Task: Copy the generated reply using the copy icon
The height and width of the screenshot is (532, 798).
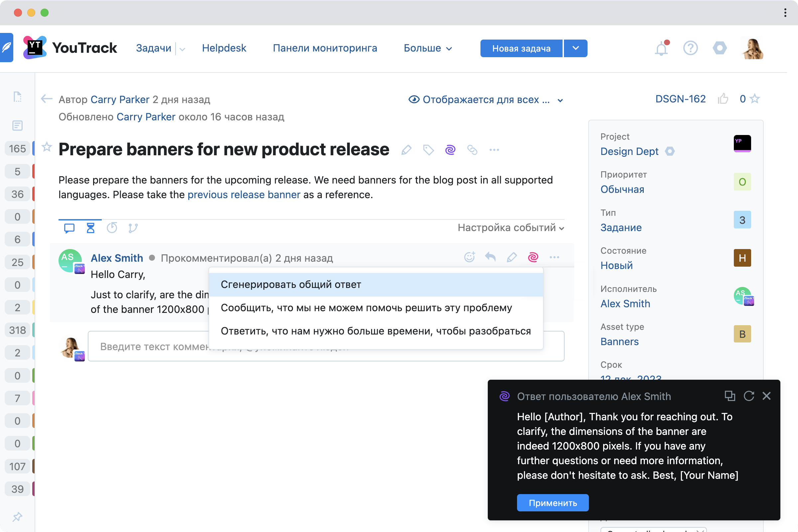Action: point(730,396)
